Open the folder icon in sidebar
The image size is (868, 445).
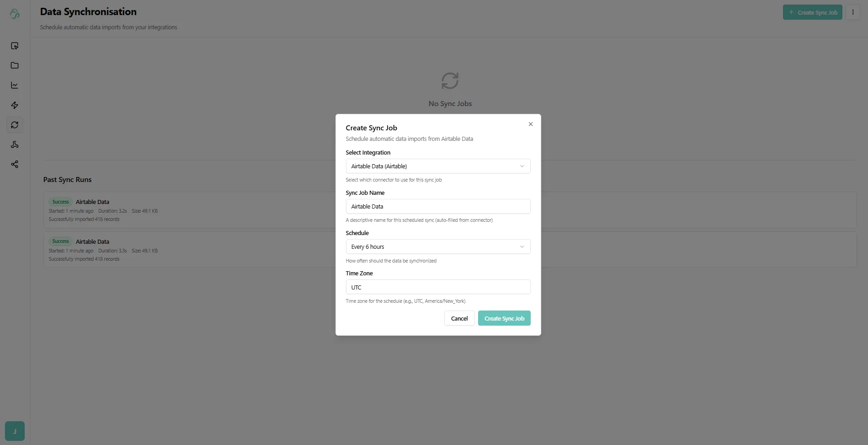point(15,65)
